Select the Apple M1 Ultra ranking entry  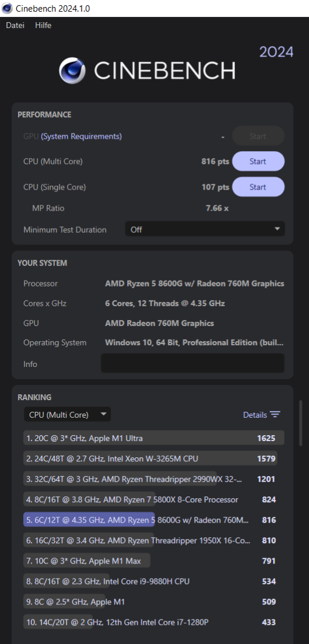click(154, 438)
